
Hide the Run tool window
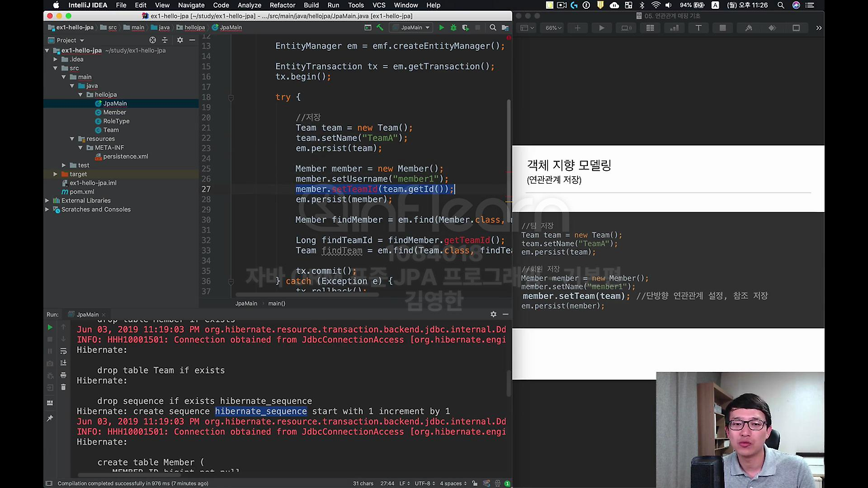505,314
